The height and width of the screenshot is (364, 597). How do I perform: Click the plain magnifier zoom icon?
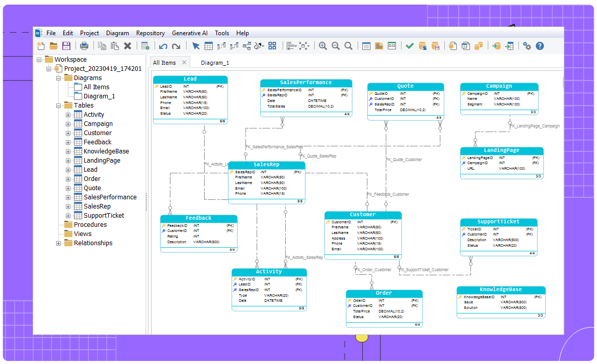pyautogui.click(x=349, y=46)
